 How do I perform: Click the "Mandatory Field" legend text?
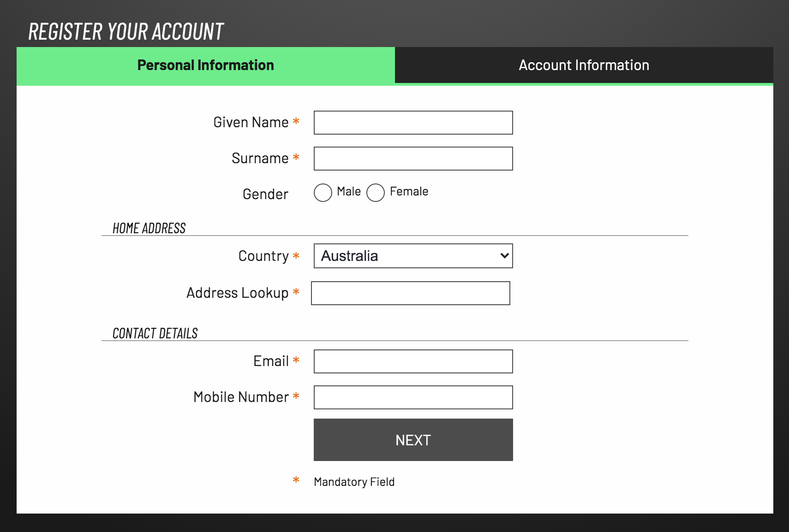point(354,482)
